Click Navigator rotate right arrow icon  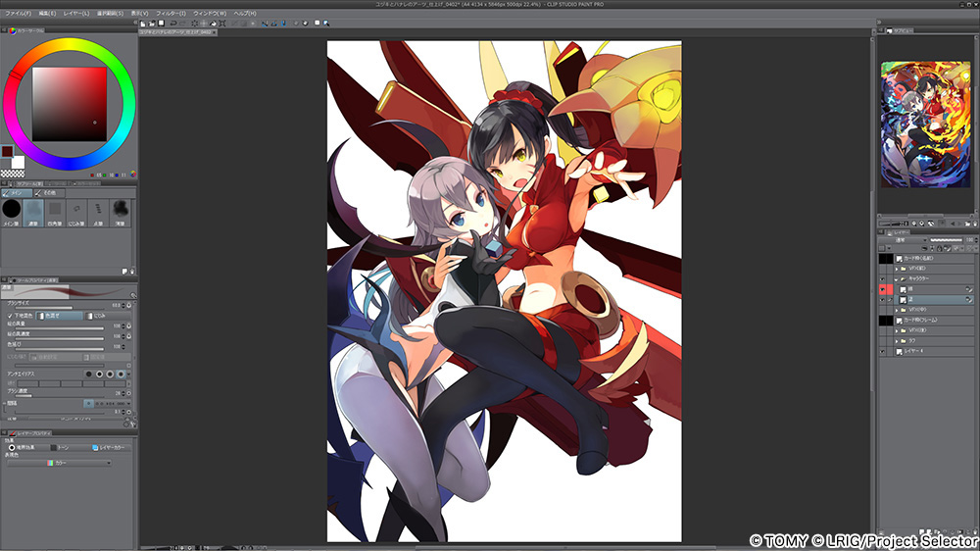click(x=960, y=224)
